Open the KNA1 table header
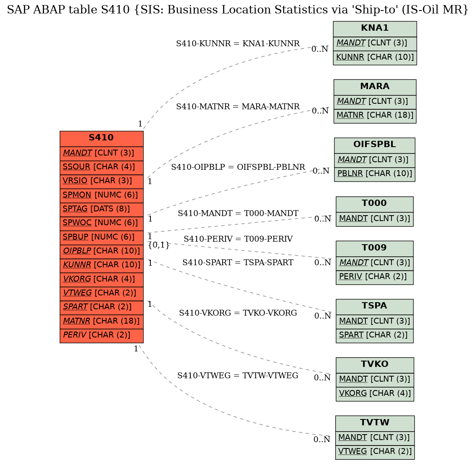The height and width of the screenshot is (464, 476). tap(375, 29)
